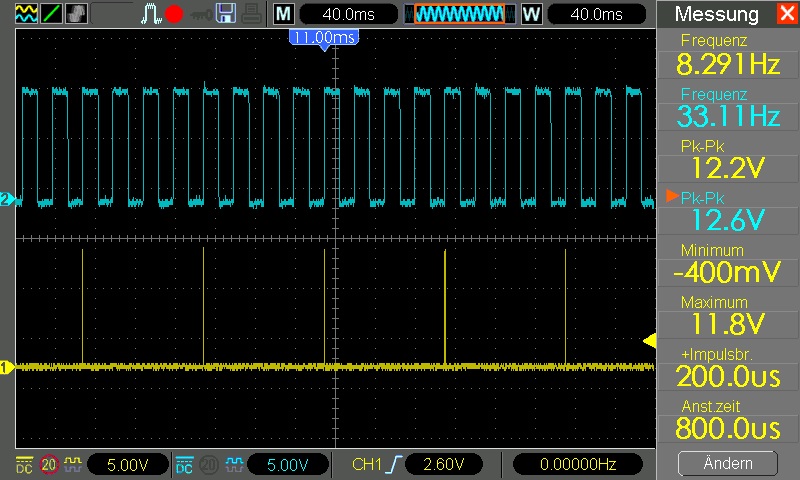Click the 0.00000Hz frequency counter readout
Image resolution: width=800 pixels, height=480 pixels.
(578, 464)
